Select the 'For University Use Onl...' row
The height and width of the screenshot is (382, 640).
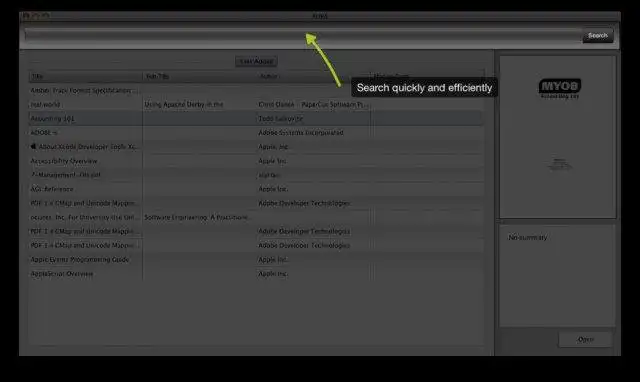coord(256,217)
